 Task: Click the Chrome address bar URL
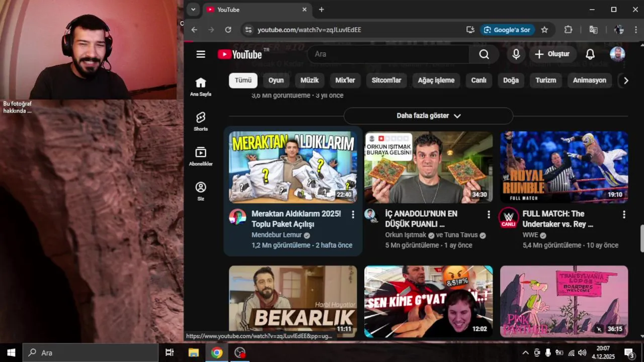(309, 30)
